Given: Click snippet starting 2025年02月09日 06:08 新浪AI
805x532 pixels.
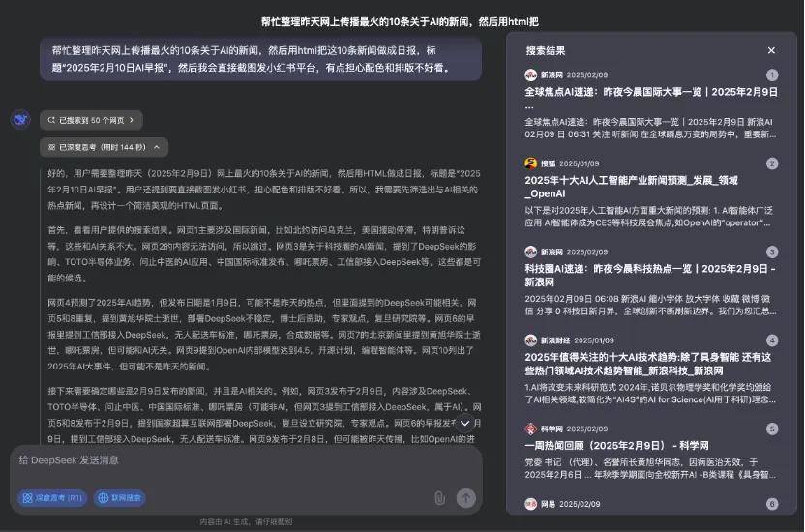Looking at the screenshot, I should click(x=650, y=305).
